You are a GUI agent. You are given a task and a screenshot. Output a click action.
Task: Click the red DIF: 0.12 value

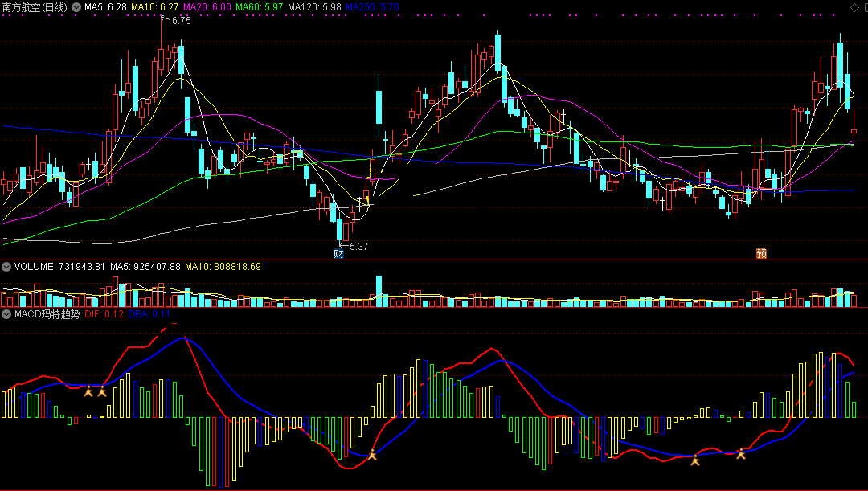pos(104,314)
